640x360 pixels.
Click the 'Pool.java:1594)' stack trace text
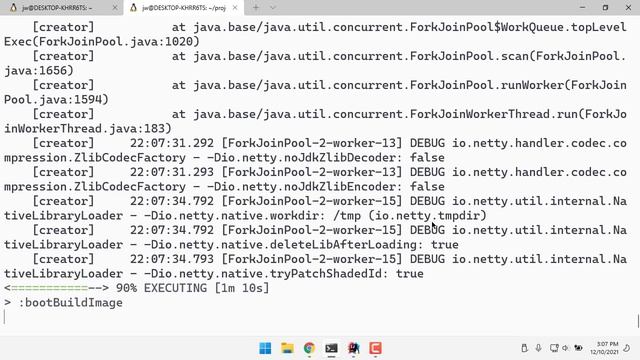(x=56, y=100)
